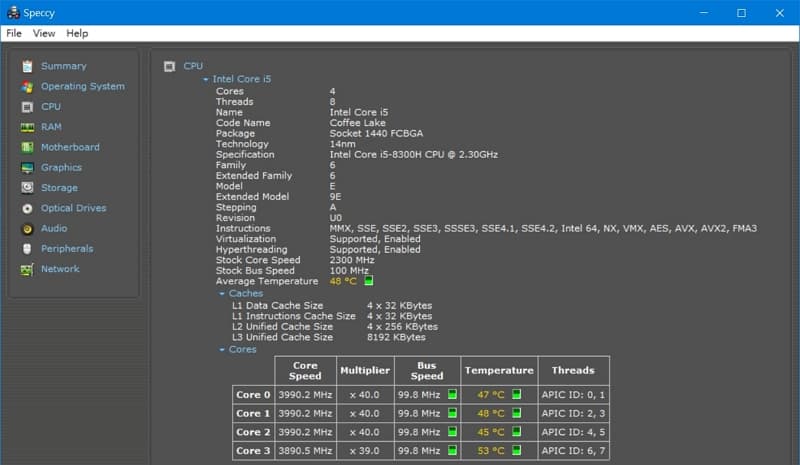This screenshot has width=800, height=465.
Task: Click the Threads column header
Action: [573, 371]
